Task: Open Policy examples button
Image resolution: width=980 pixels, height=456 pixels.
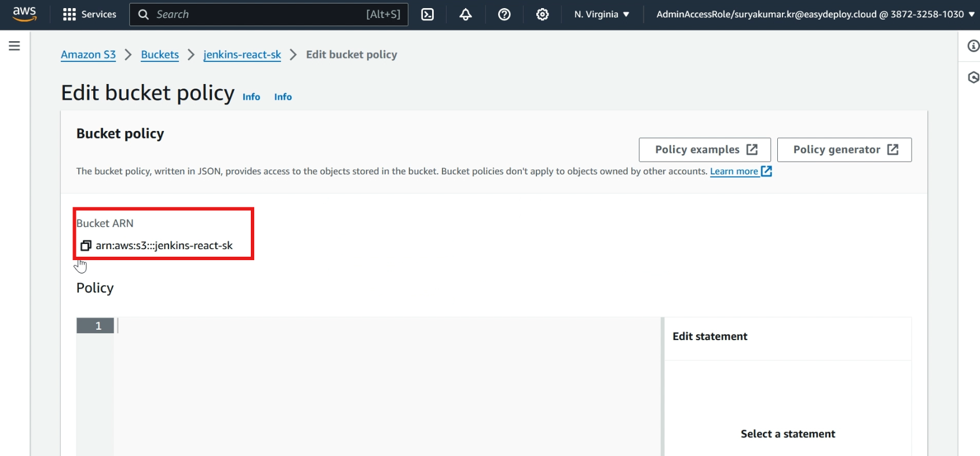Action: [x=705, y=149]
